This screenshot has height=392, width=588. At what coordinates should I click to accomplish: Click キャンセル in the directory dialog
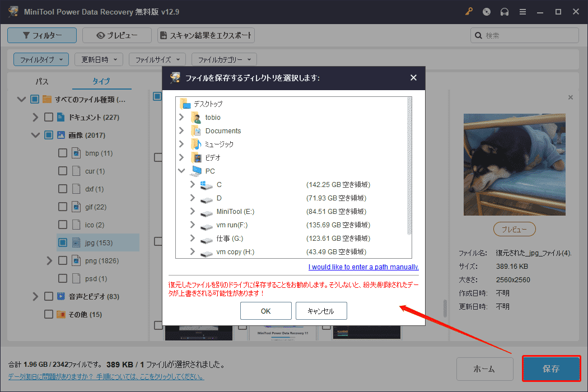pyautogui.click(x=321, y=311)
